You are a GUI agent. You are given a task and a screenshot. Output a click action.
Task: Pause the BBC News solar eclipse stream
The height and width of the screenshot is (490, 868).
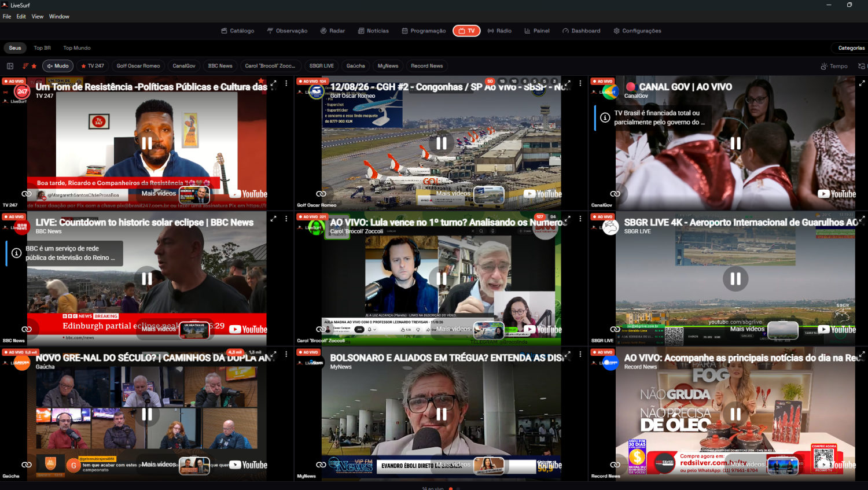coord(147,279)
